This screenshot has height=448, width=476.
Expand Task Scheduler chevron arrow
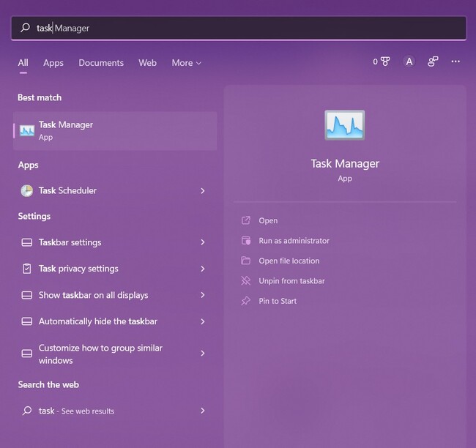(x=202, y=191)
